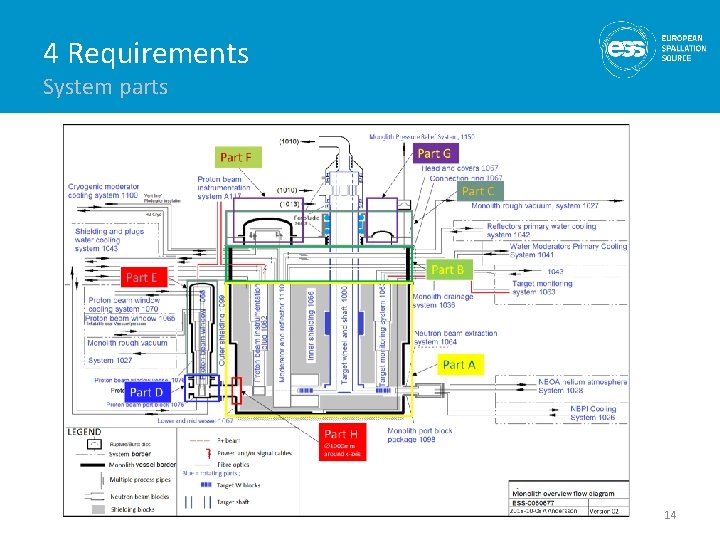This screenshot has height=540, width=720.
Task: Click the Neutron beam blocks legend symbol
Action: point(96,496)
